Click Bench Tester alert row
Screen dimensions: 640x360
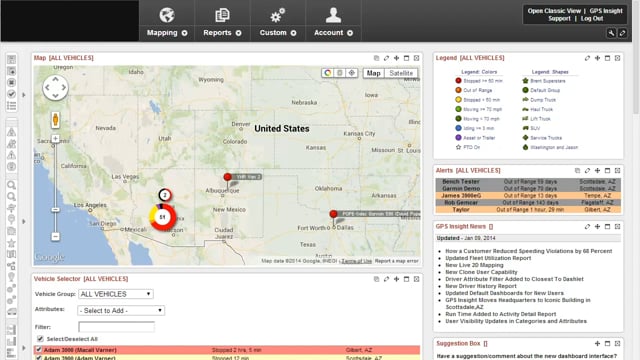click(528, 182)
